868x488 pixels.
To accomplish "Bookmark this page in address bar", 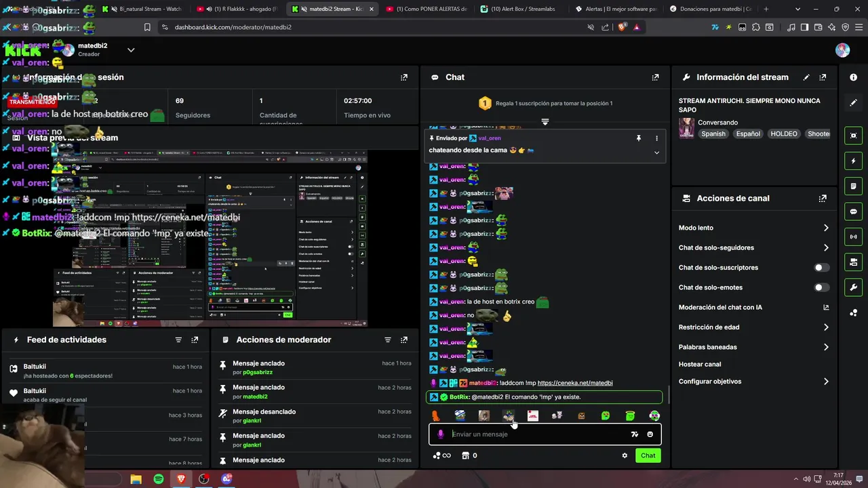I will pos(147,27).
